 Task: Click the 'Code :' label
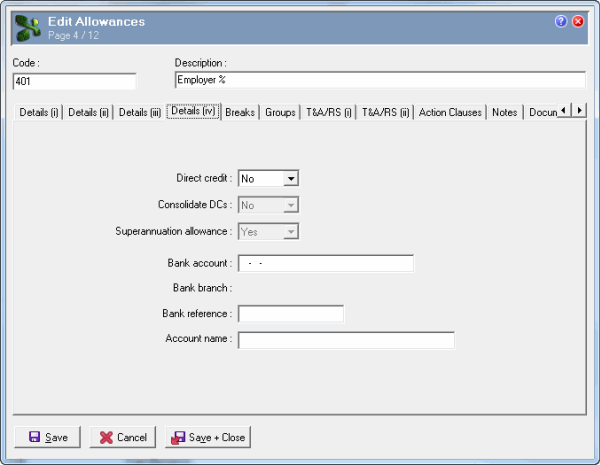click(26, 62)
